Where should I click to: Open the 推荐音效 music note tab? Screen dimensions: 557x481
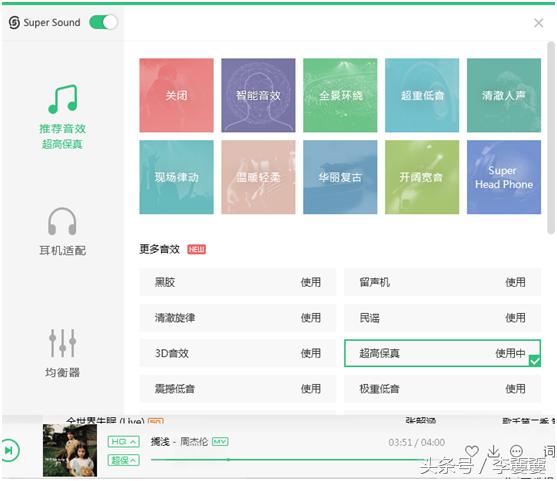click(x=63, y=117)
